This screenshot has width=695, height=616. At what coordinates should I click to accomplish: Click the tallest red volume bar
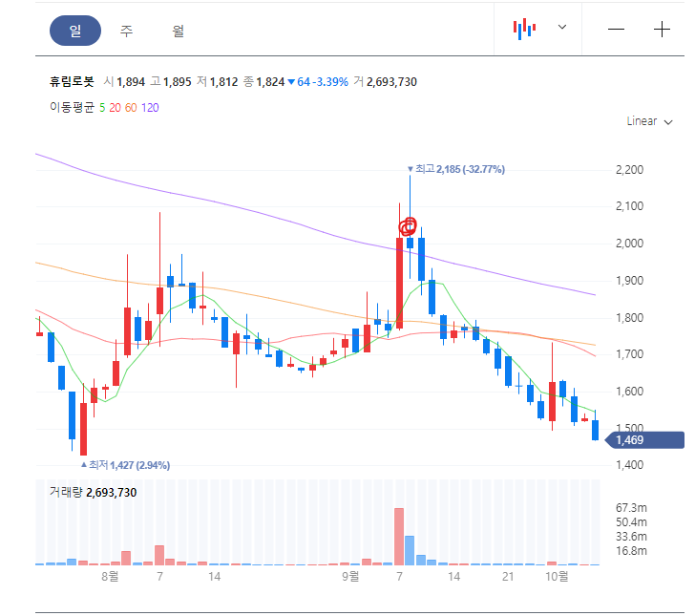(x=399, y=536)
